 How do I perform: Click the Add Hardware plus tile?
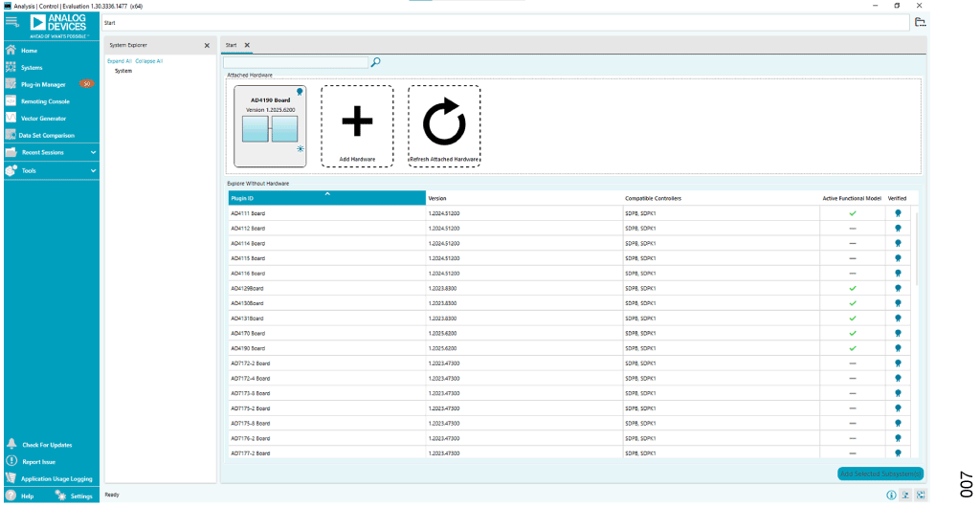coord(356,125)
